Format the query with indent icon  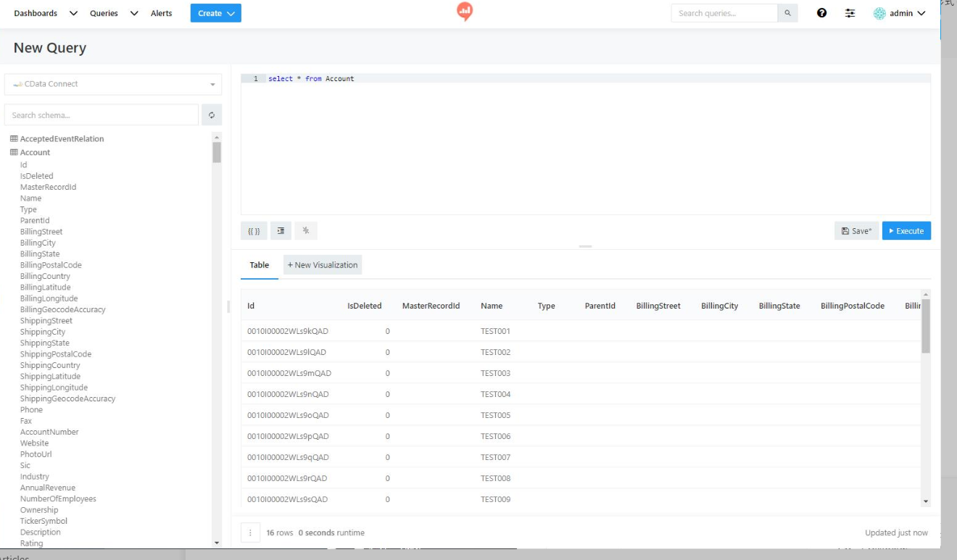(x=281, y=231)
